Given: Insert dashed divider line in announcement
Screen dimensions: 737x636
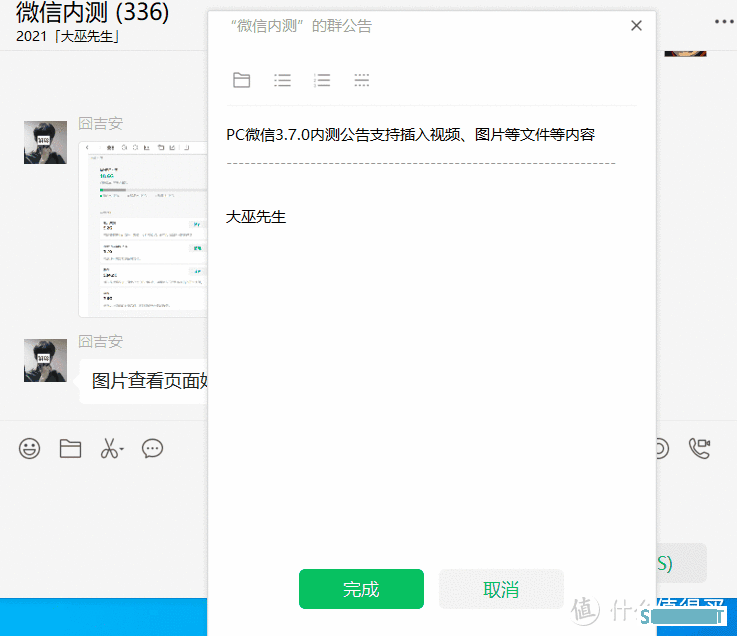Looking at the screenshot, I should coord(361,80).
